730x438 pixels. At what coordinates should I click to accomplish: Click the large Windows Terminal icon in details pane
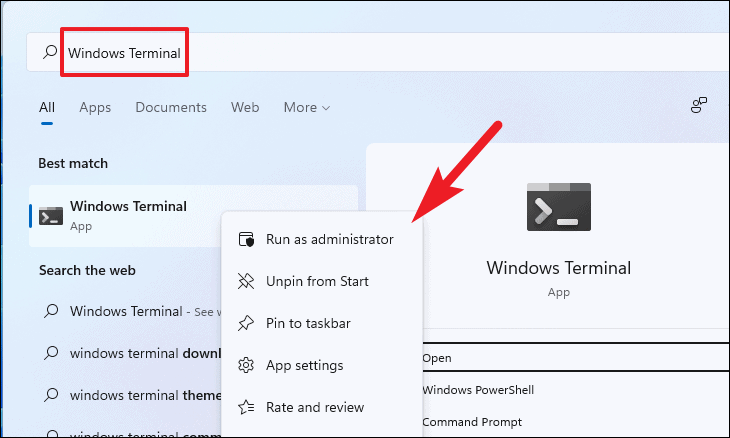(x=559, y=207)
